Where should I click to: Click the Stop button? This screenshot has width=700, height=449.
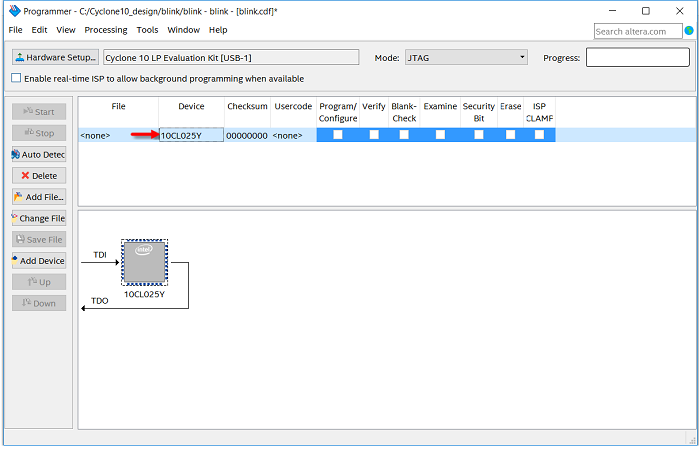coord(39,133)
